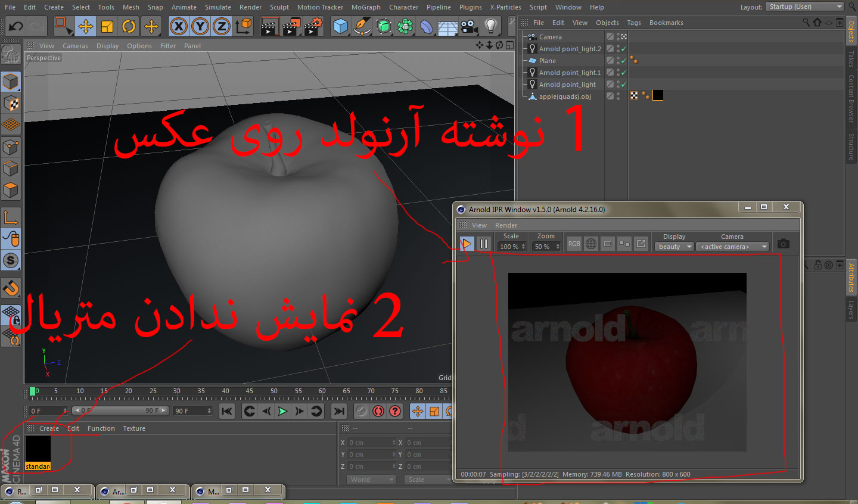Activate the Rotate tool
The width and height of the screenshot is (858, 504).
129,26
